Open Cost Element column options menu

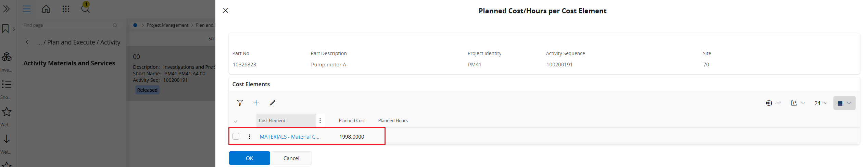[x=320, y=120]
